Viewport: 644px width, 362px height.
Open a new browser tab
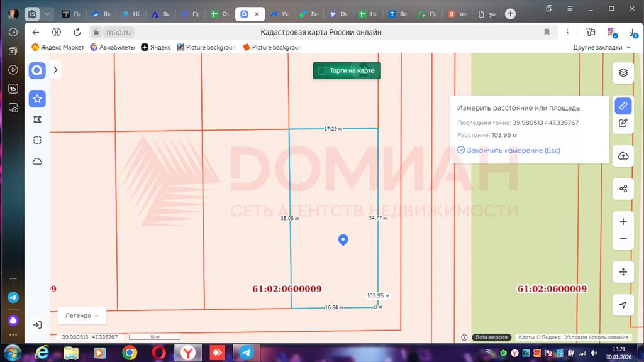(x=510, y=14)
